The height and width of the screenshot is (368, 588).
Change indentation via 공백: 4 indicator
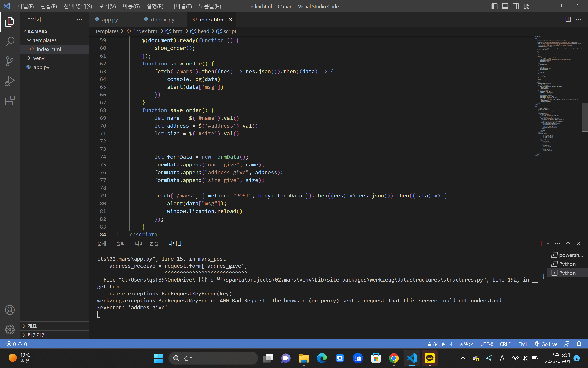(467, 344)
